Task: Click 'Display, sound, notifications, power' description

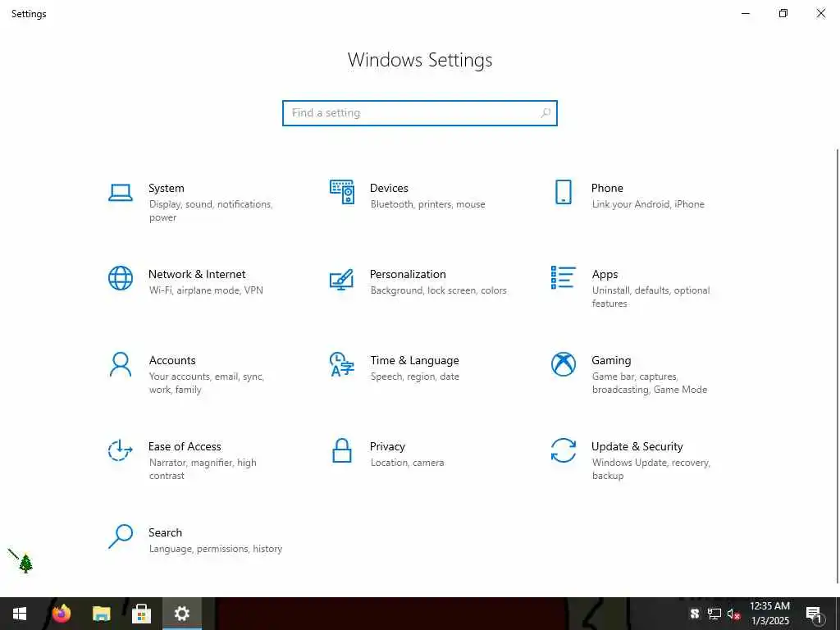Action: [x=211, y=211]
